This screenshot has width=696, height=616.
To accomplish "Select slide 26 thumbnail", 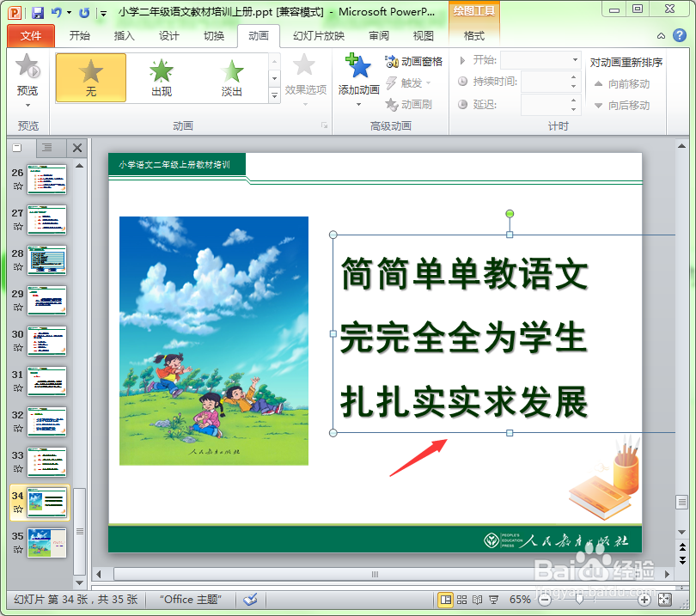I will click(46, 180).
